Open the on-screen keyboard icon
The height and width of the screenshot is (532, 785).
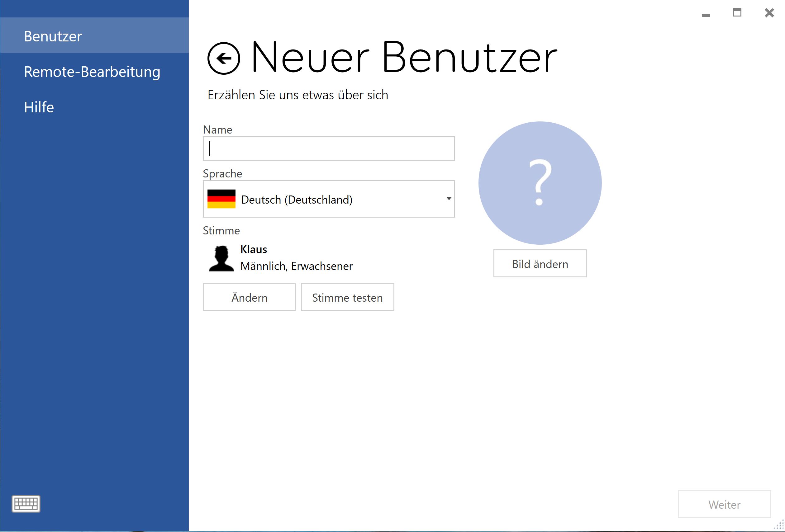tap(26, 504)
